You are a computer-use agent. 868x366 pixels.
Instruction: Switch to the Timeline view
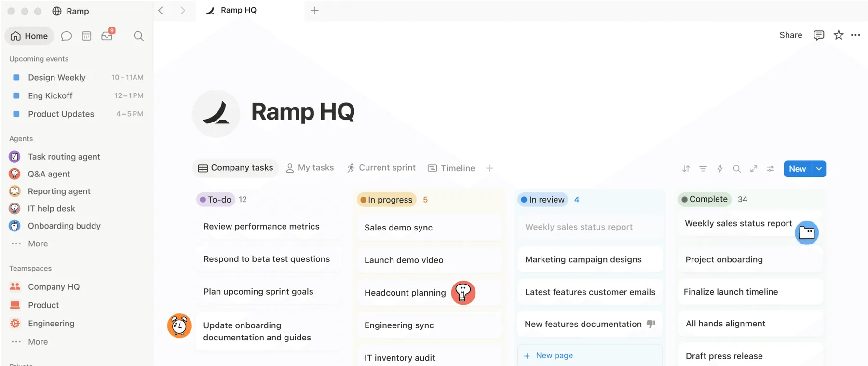click(x=451, y=168)
